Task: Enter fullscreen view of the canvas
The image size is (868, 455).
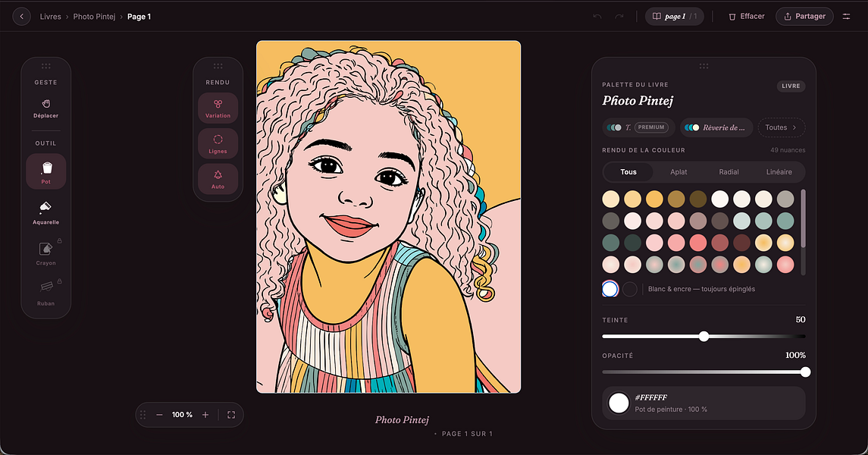Action: click(231, 415)
